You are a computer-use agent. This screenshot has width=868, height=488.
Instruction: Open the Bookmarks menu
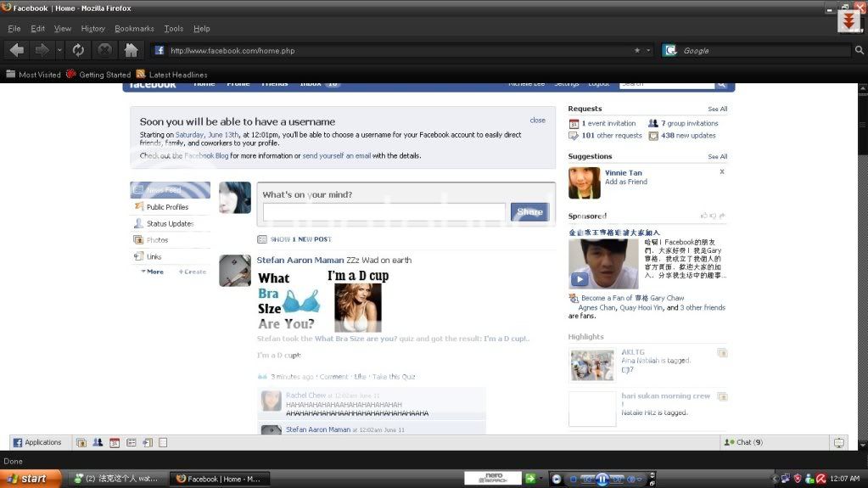[x=135, y=29]
